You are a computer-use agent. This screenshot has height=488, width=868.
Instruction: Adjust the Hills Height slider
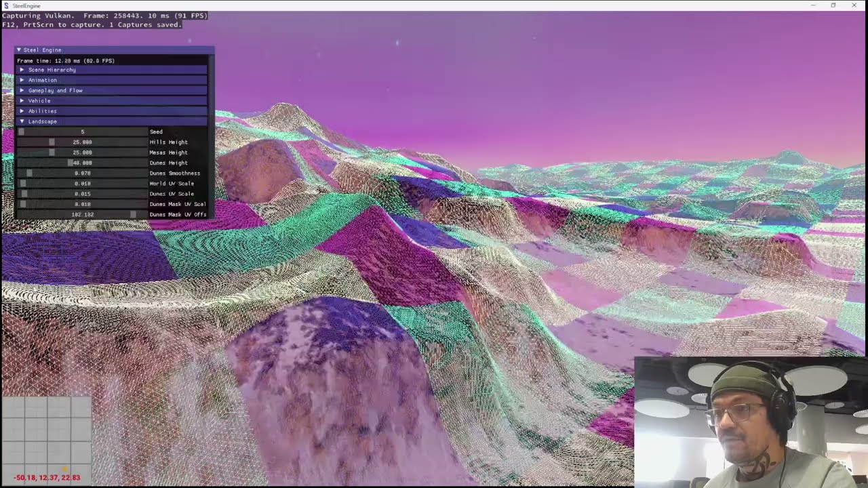tap(82, 142)
